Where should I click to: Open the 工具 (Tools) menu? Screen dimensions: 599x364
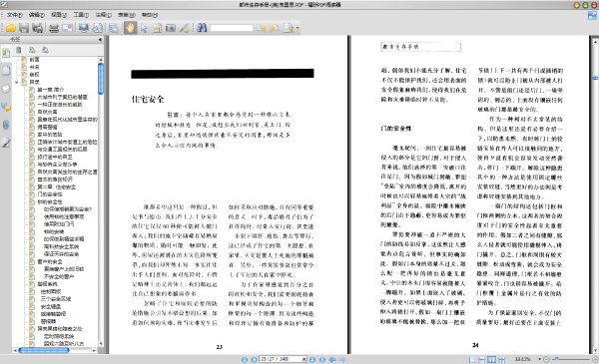[81, 15]
